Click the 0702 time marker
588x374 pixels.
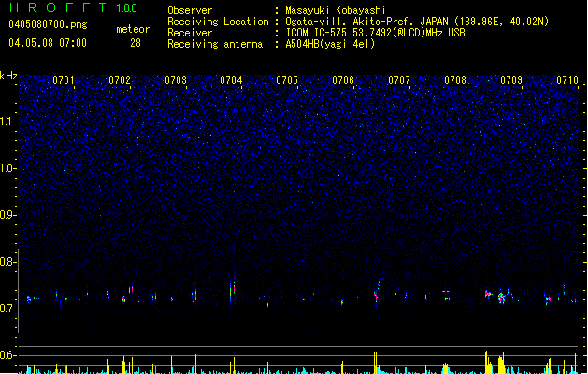(120, 79)
